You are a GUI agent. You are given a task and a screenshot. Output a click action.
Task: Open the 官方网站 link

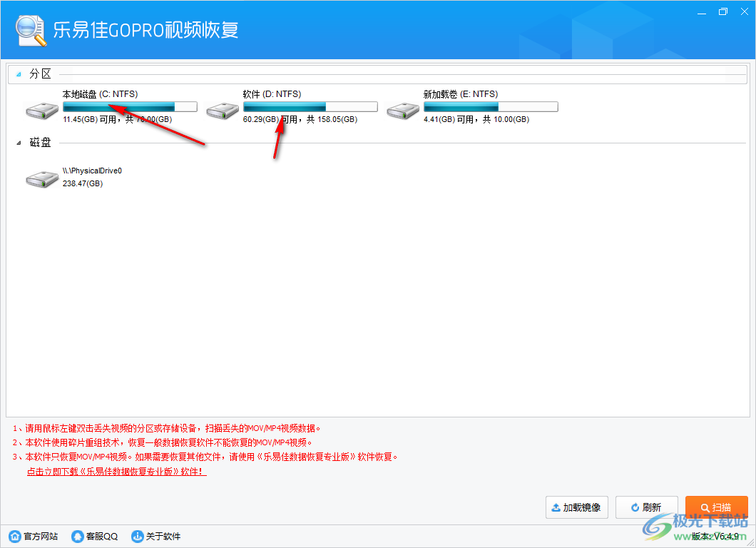coord(41,536)
